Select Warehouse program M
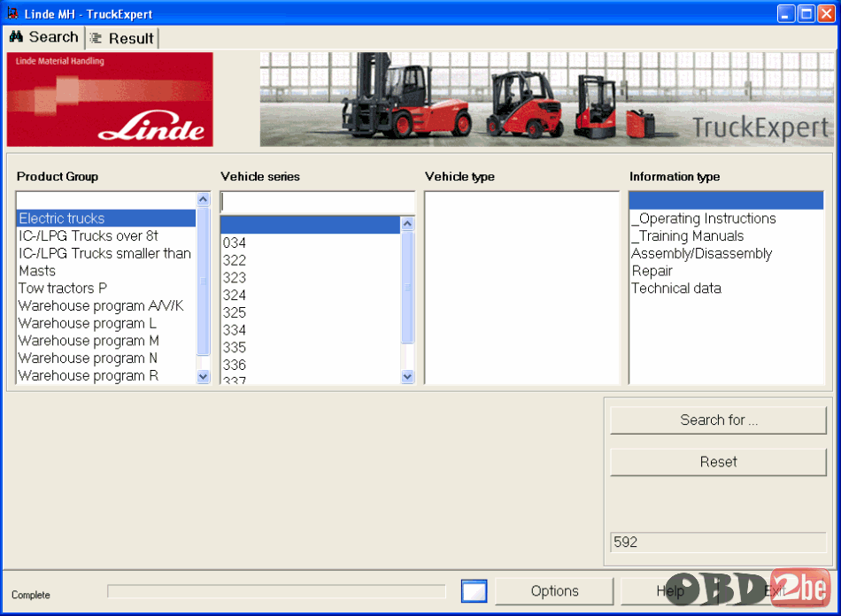 pos(106,341)
